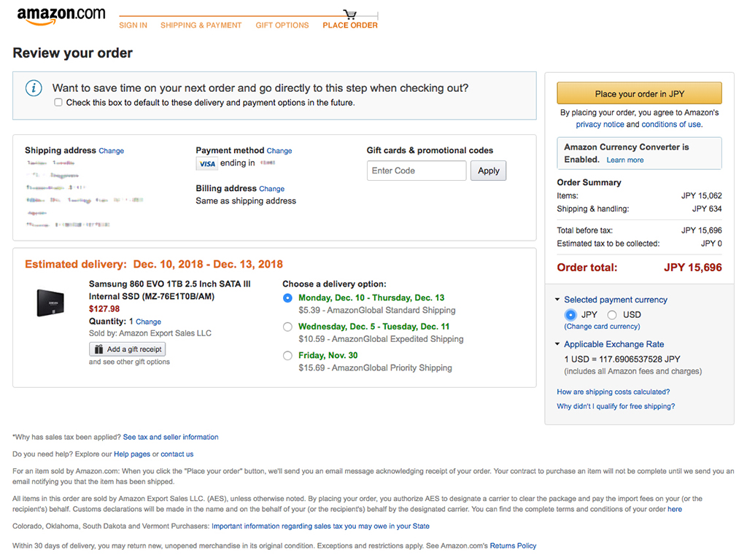This screenshot has height=560, width=747.
Task: Click Apply promotional code button
Action: [489, 171]
